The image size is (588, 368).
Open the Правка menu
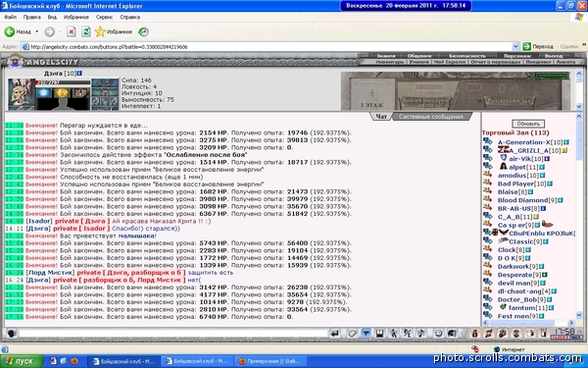(32, 18)
